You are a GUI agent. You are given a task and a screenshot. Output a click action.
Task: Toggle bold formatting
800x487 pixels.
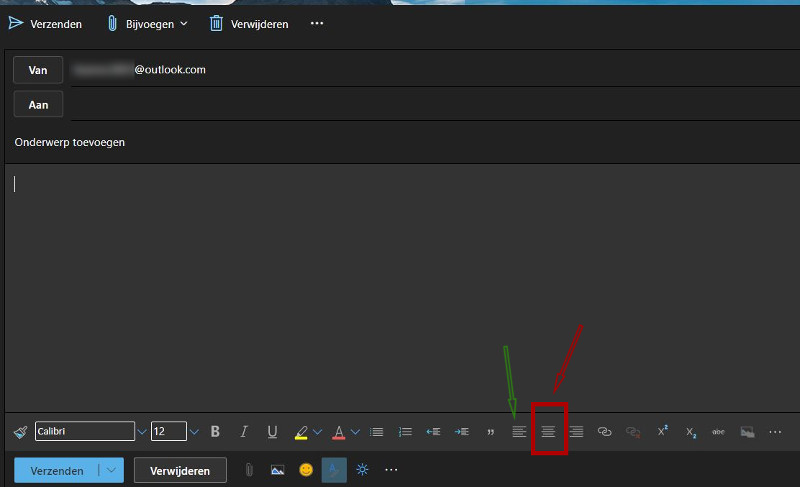215,432
